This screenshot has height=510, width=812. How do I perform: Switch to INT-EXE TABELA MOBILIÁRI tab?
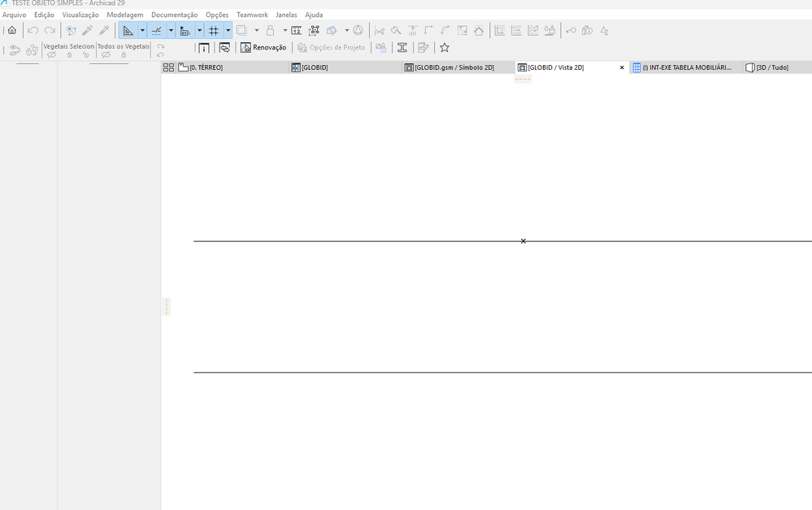click(x=686, y=67)
